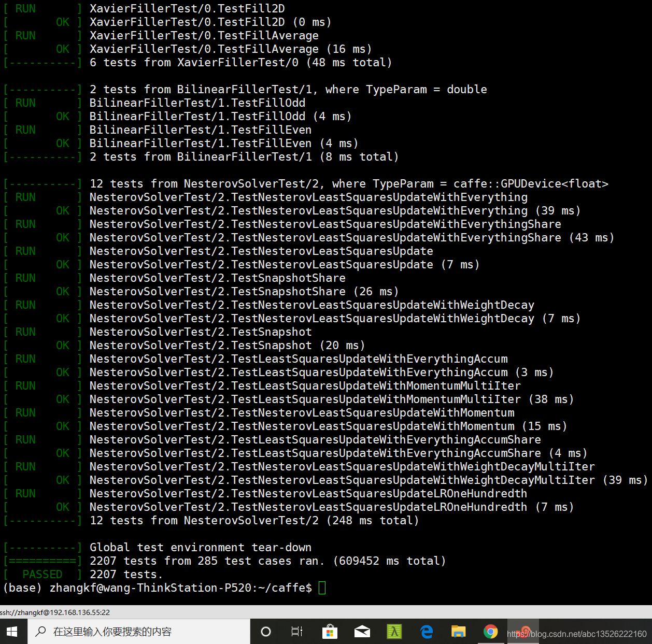
Task: Open Task View on the taskbar
Action: tap(297, 632)
